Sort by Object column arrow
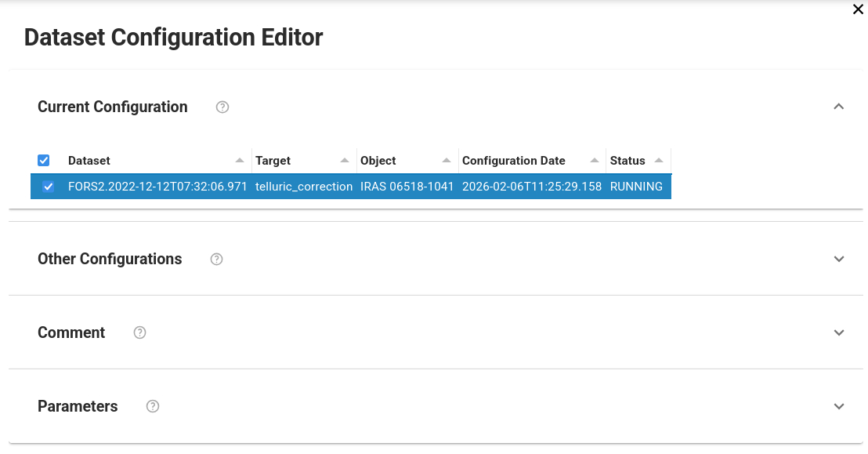 coord(447,160)
